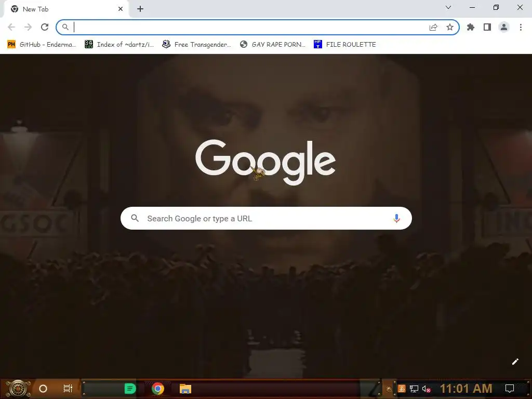Open Chrome's three-dot menu
This screenshot has height=399, width=532.
pyautogui.click(x=521, y=27)
